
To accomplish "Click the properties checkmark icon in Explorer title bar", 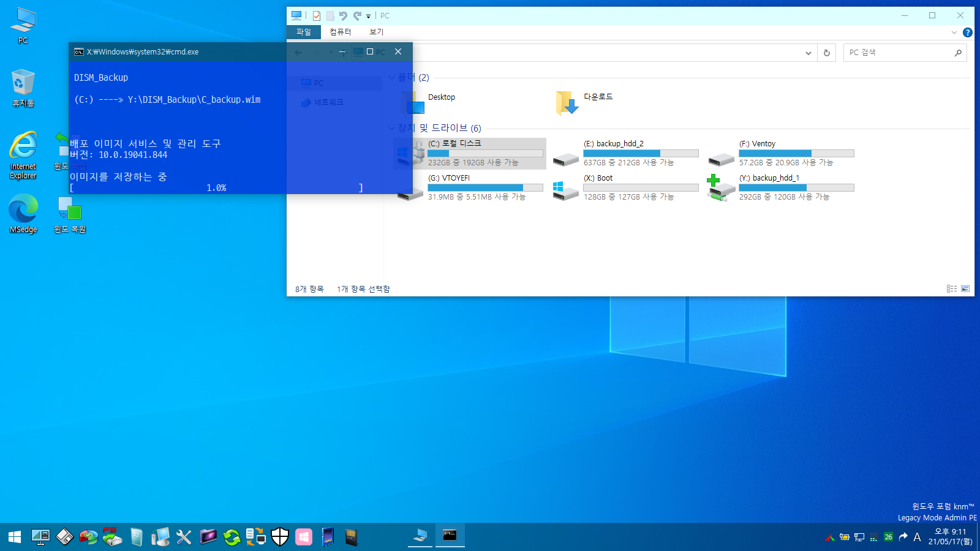I will pos(317,16).
